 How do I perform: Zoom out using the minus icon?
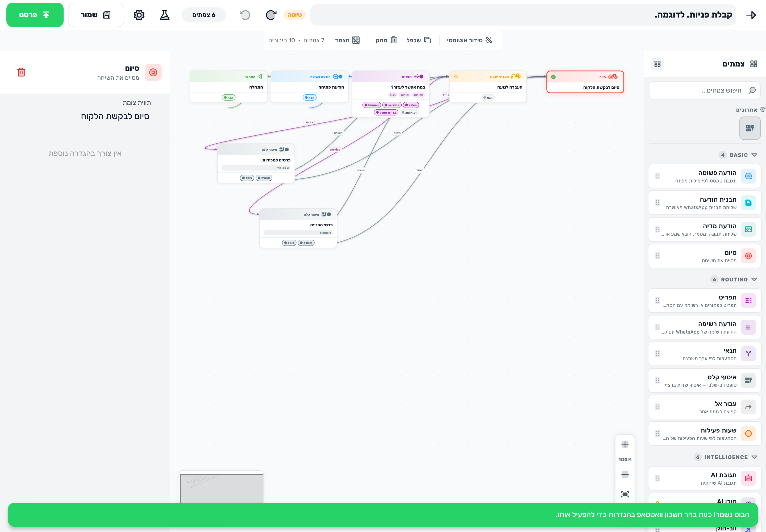click(x=625, y=475)
